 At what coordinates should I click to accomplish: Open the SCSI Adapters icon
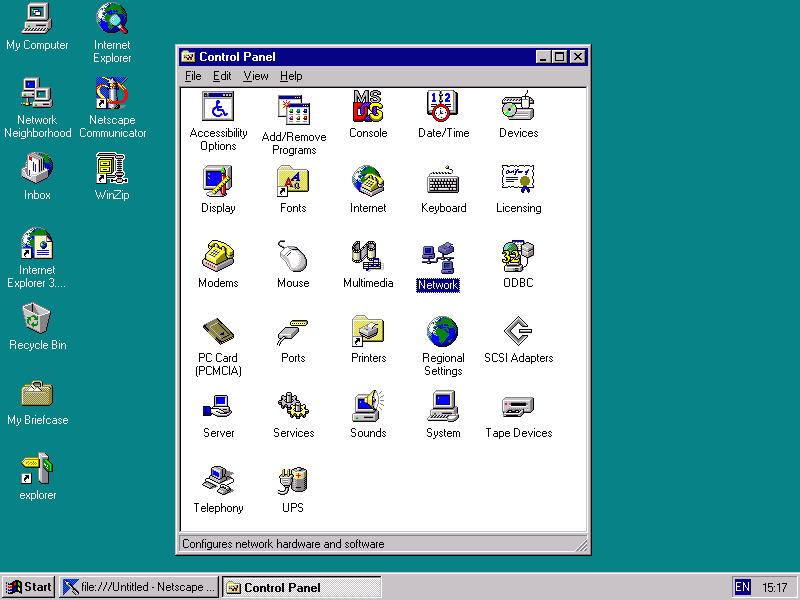click(x=518, y=332)
